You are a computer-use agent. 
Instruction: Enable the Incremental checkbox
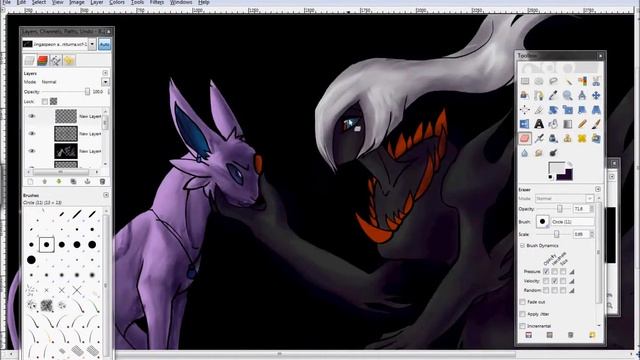[x=522, y=326]
